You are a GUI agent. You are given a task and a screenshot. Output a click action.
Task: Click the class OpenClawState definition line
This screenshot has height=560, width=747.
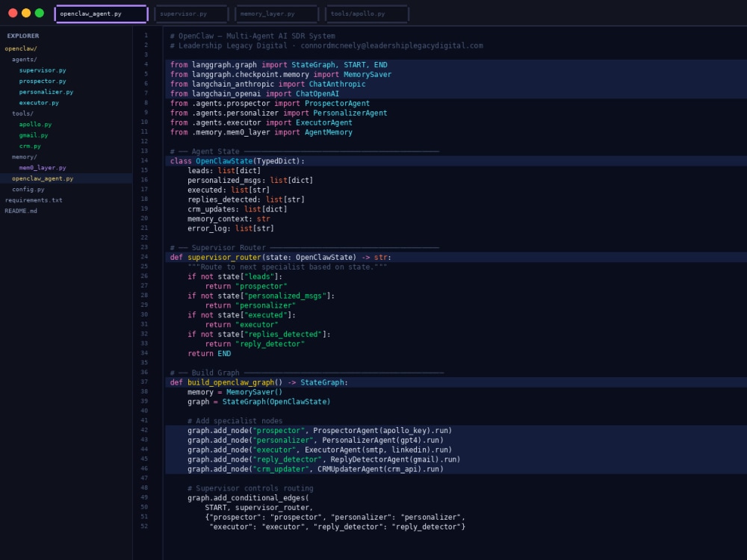tap(456, 161)
